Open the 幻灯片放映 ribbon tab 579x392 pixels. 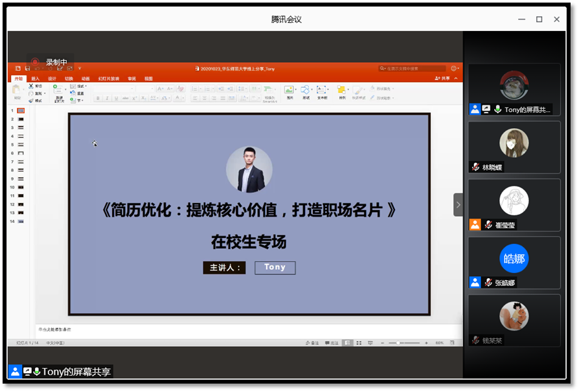108,78
